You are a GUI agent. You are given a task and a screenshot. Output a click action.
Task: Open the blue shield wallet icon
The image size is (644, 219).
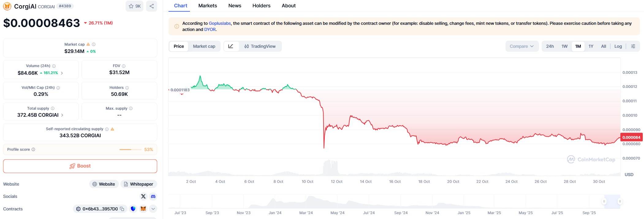[133, 209]
